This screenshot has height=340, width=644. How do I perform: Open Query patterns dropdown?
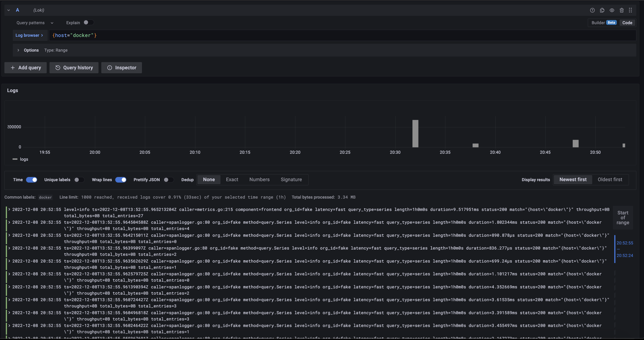35,23
